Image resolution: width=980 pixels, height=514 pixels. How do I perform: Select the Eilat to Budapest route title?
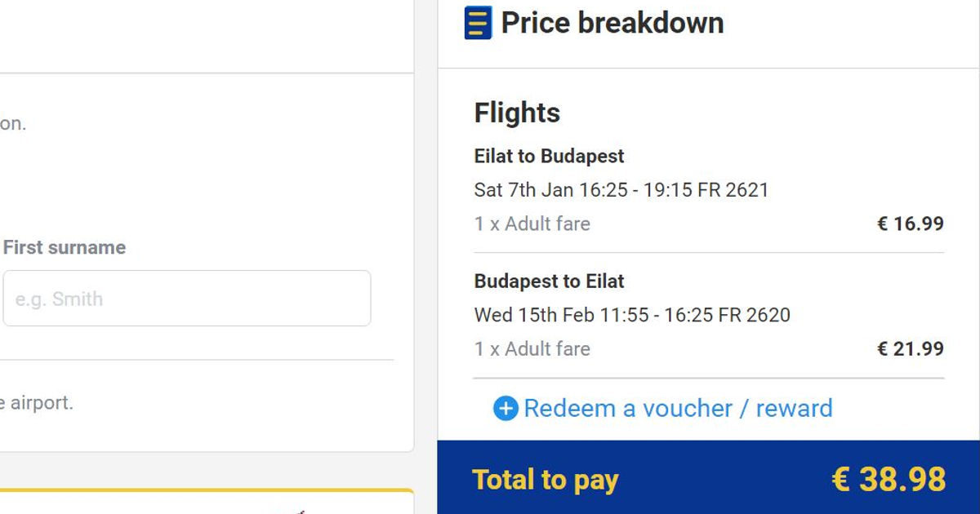click(x=549, y=156)
